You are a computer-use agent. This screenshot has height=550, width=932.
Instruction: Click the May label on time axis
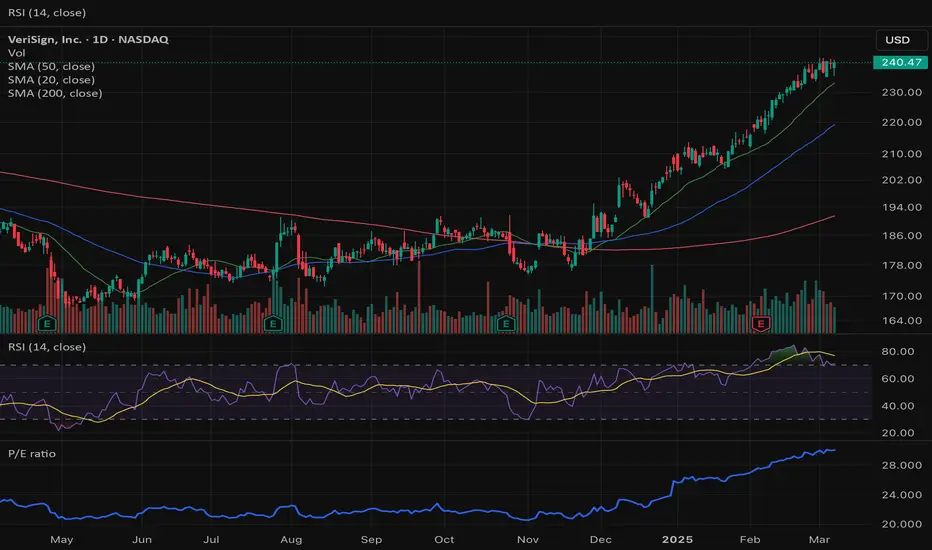(62, 540)
